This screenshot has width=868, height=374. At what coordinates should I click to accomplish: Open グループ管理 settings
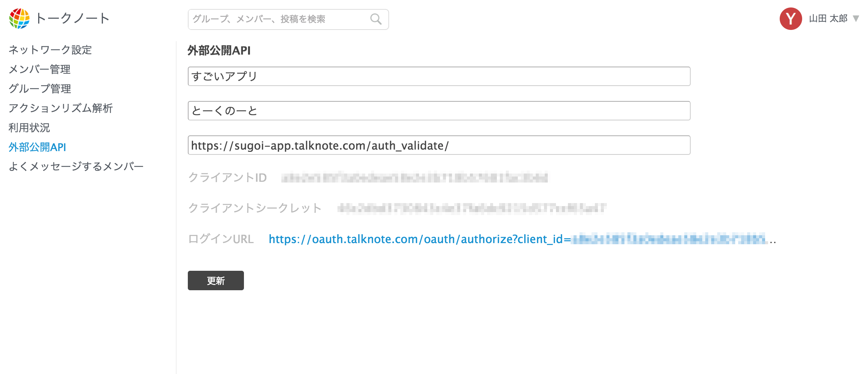[40, 89]
